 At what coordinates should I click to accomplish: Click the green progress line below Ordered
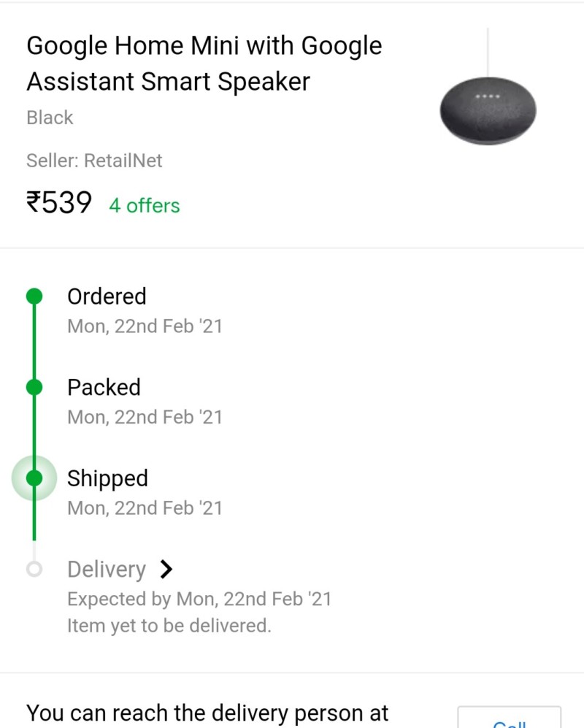(x=34, y=342)
